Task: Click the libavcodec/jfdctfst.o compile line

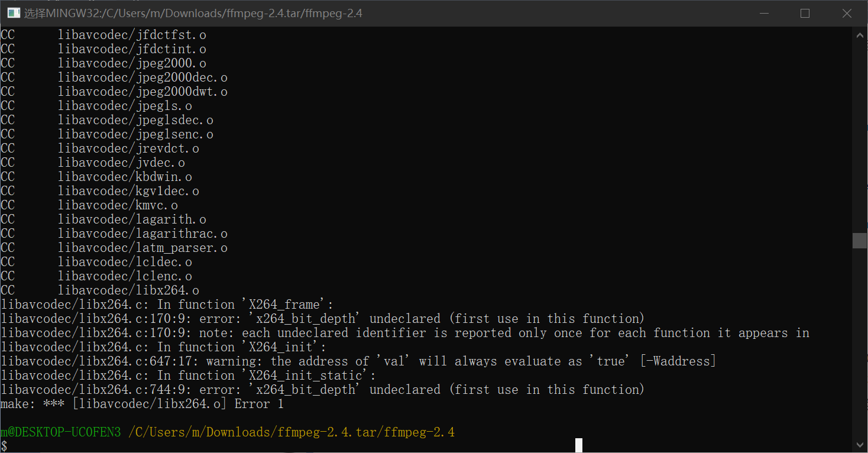Action: [132, 35]
